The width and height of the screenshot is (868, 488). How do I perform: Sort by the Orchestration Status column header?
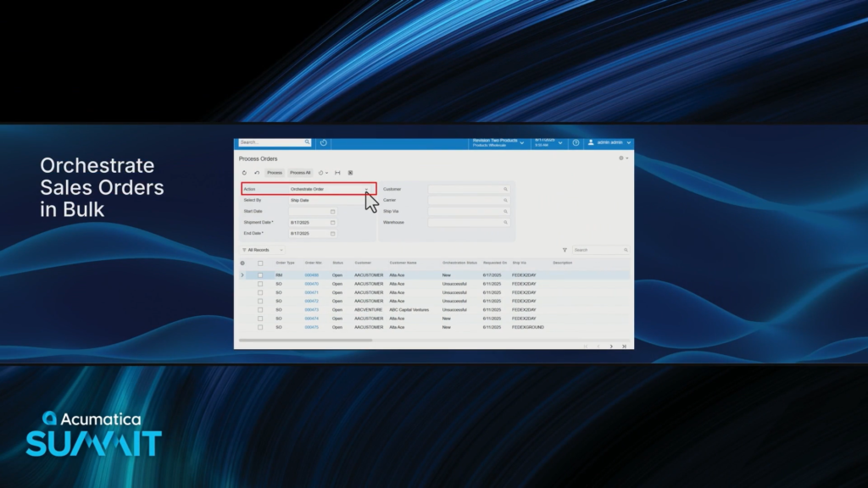[459, 263]
